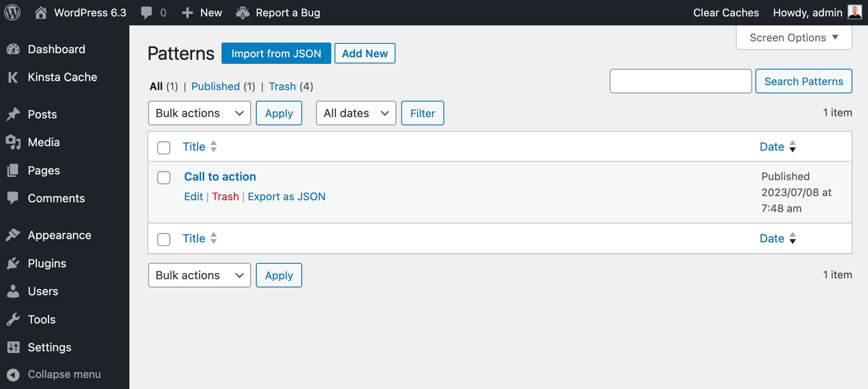Viewport: 868px width, 389px height.
Task: Export Call to action as JSON
Action: [x=287, y=197]
